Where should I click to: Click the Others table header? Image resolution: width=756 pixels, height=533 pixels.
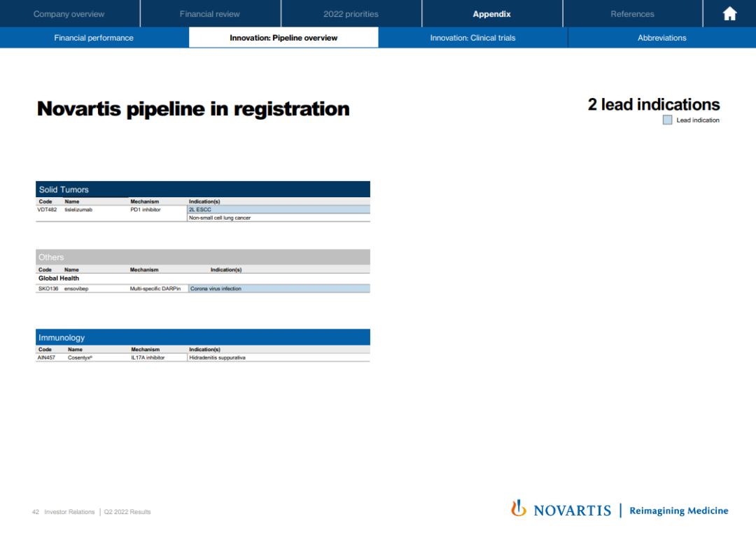pos(203,257)
